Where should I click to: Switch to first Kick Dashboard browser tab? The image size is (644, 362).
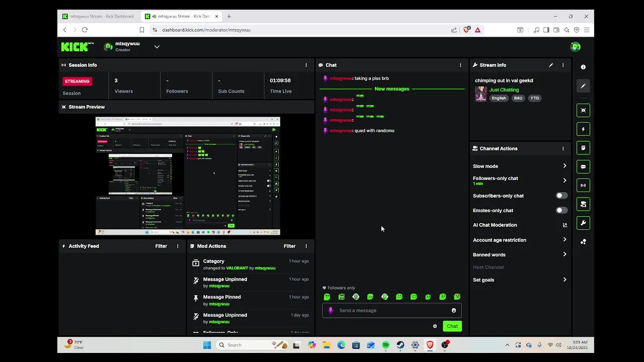pyautogui.click(x=99, y=16)
